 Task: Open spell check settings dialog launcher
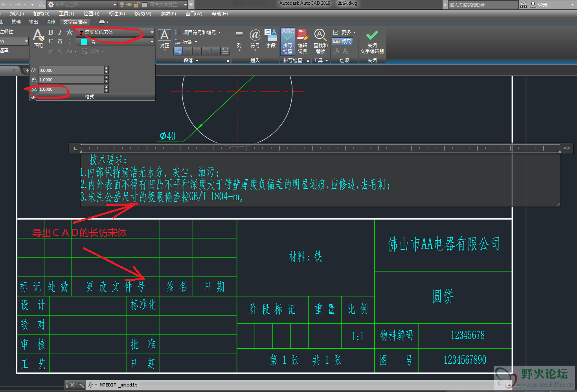coord(308,61)
